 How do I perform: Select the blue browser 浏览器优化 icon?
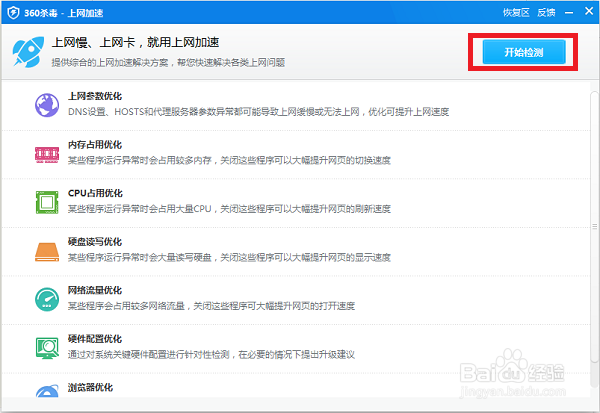click(x=47, y=391)
